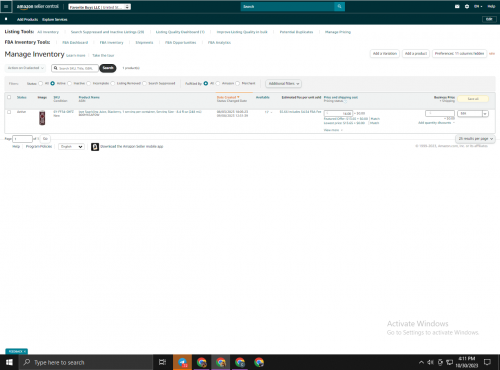Click the black Search button

(108, 68)
